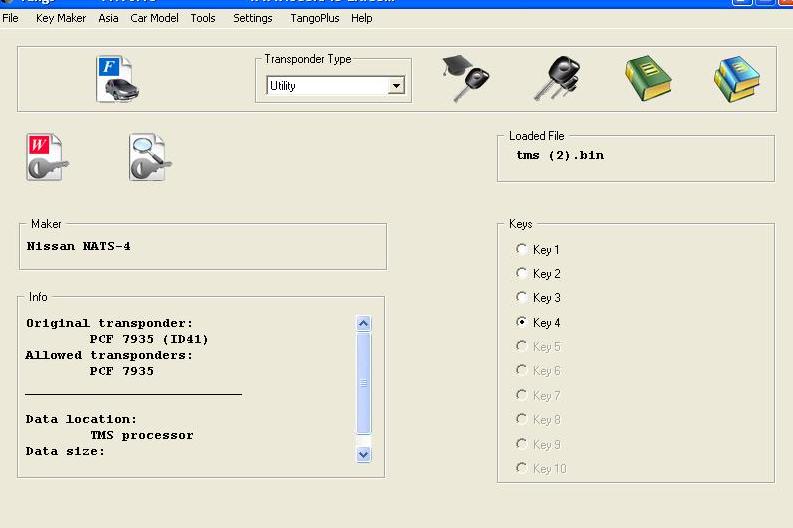Click the graduation cap key learning icon

tap(465, 78)
